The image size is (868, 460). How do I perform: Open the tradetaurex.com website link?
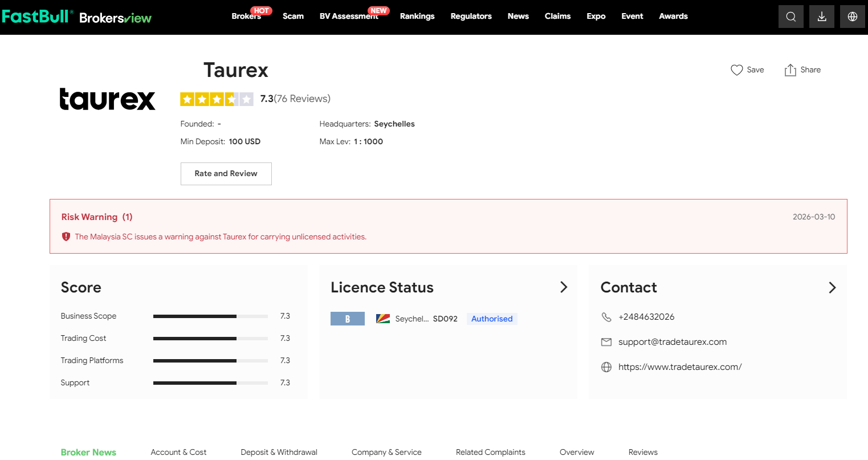click(x=679, y=367)
